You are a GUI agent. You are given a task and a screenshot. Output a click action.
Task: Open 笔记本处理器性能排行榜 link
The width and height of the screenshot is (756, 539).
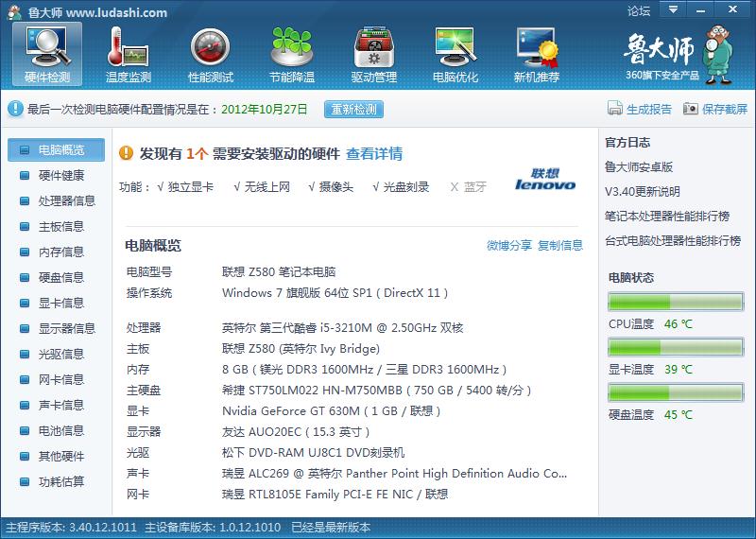coord(667,217)
